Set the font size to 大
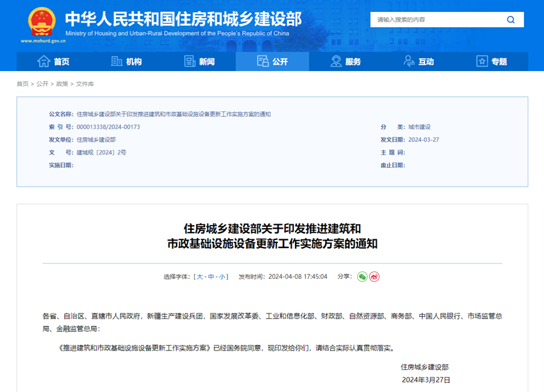This screenshot has height=392, width=544. tap(199, 276)
